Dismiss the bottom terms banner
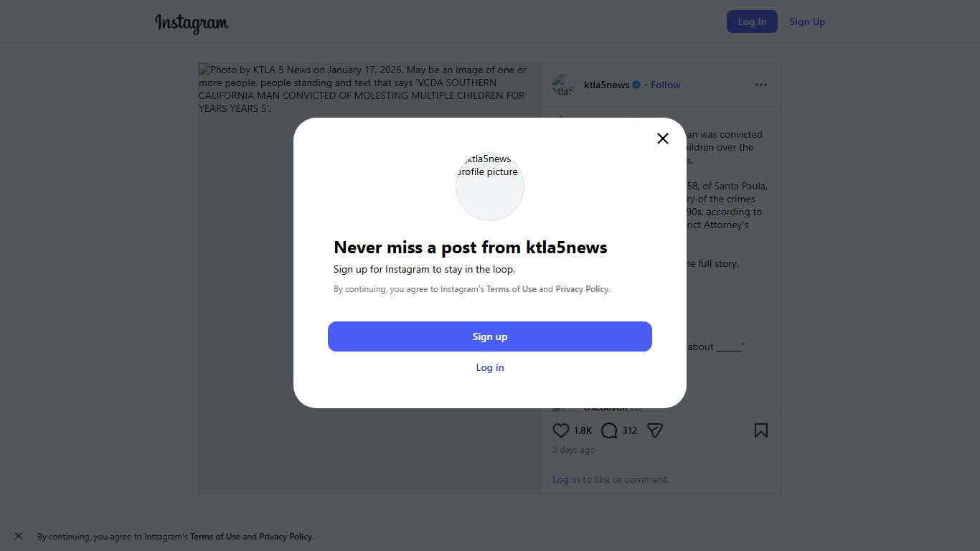 tap(19, 536)
